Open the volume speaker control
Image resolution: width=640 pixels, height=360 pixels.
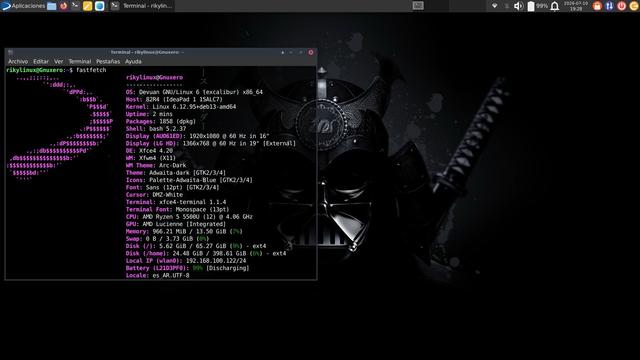518,6
